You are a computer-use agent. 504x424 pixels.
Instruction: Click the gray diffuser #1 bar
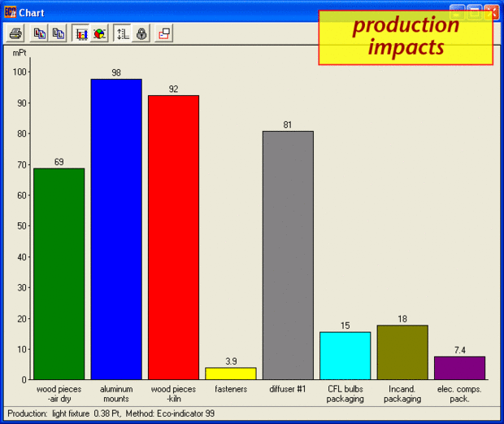pos(288,256)
